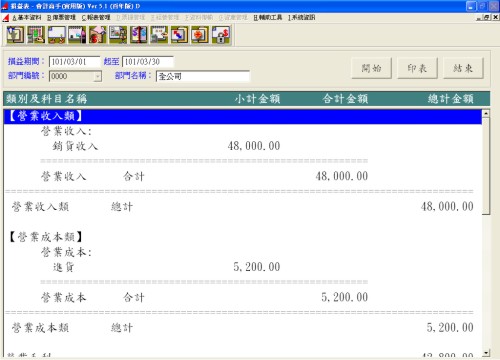
Task: Click the 部門名稱 field showing 全公司
Action: pyautogui.click(x=203, y=76)
